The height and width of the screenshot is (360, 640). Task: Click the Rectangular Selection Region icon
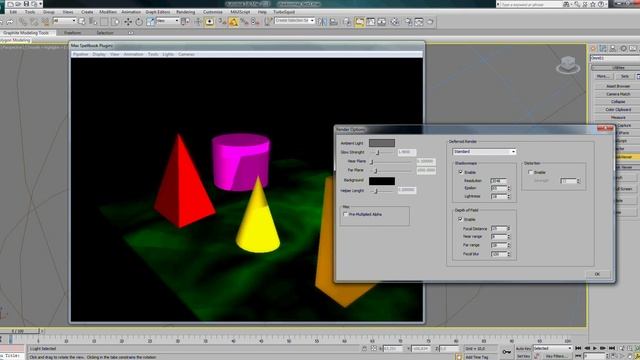(104, 22)
